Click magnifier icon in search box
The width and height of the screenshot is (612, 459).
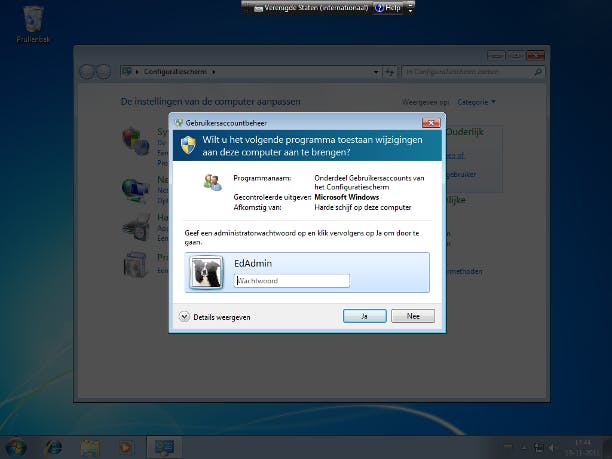(x=538, y=72)
